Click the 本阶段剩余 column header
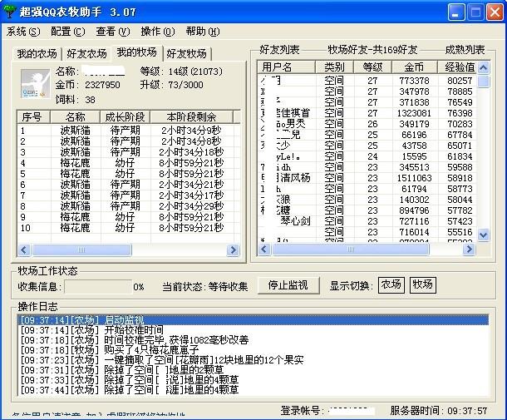The height and width of the screenshot is (420, 507). (191, 116)
